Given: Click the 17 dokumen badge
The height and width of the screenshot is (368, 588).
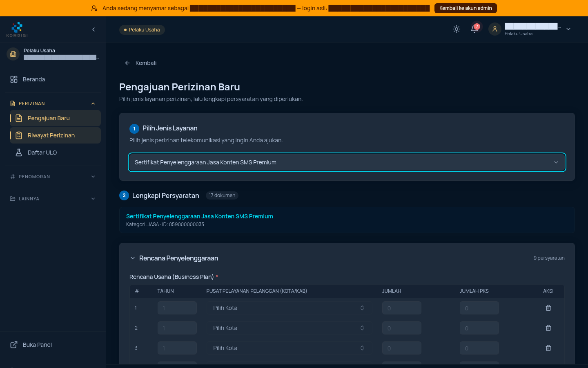Looking at the screenshot, I should pyautogui.click(x=222, y=195).
